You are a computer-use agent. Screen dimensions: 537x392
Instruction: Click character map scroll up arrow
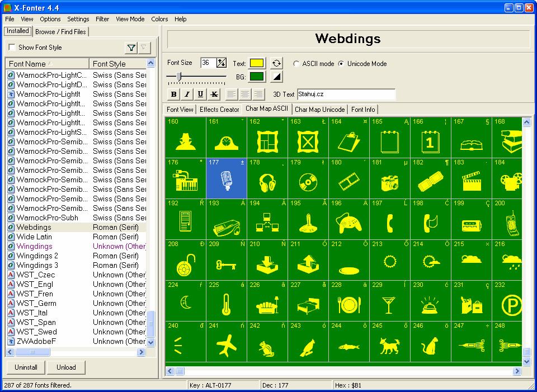coord(527,122)
